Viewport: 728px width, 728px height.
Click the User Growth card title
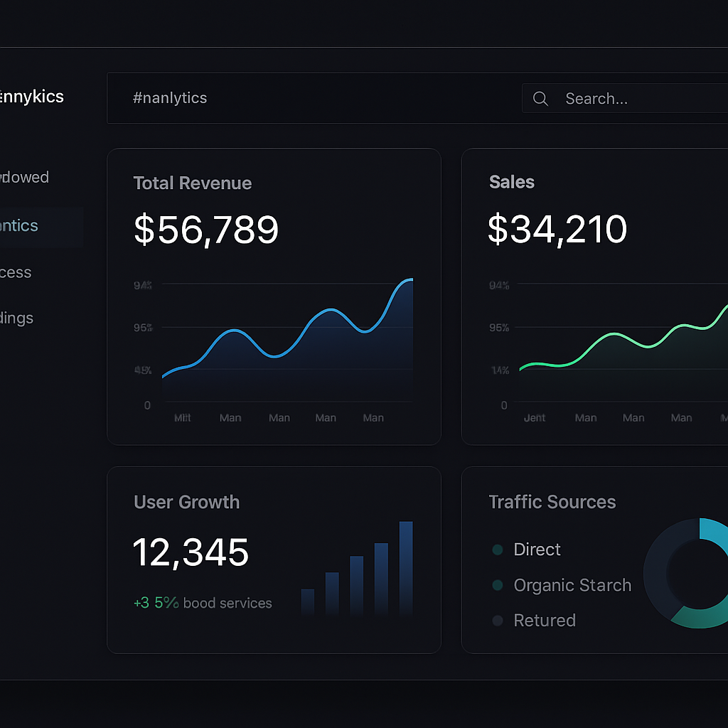click(x=187, y=502)
